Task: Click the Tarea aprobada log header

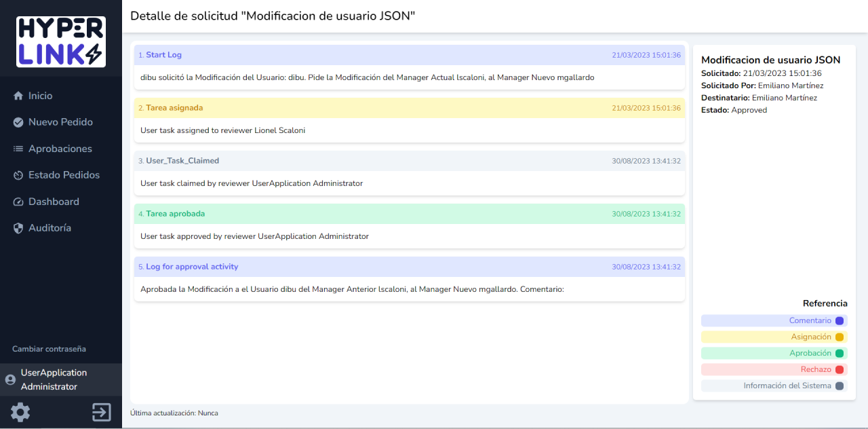Action: (x=409, y=214)
